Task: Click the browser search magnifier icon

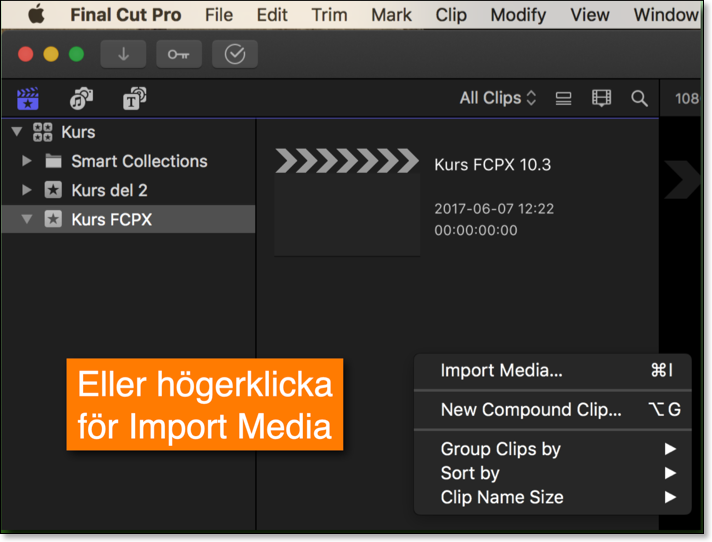Action: (639, 98)
